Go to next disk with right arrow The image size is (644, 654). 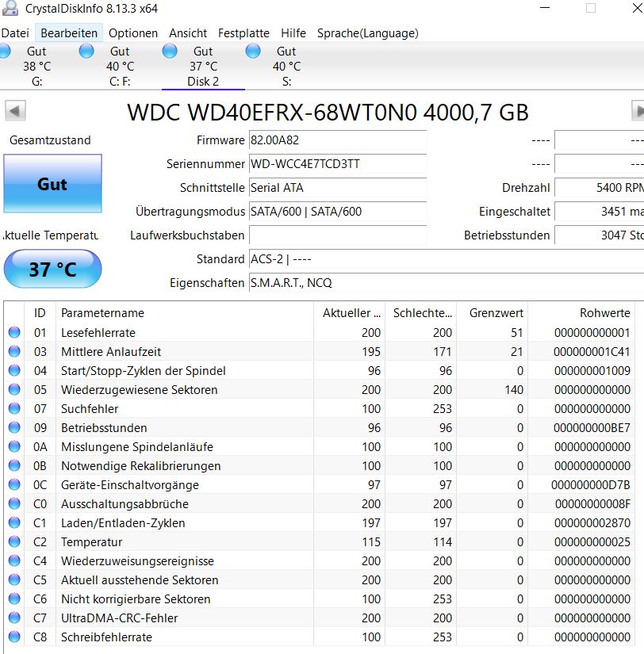[x=638, y=111]
